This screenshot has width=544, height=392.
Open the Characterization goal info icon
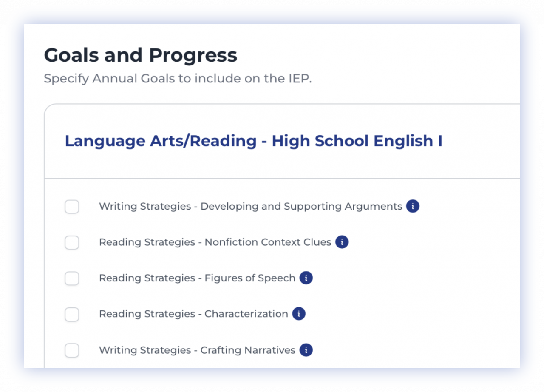299,314
